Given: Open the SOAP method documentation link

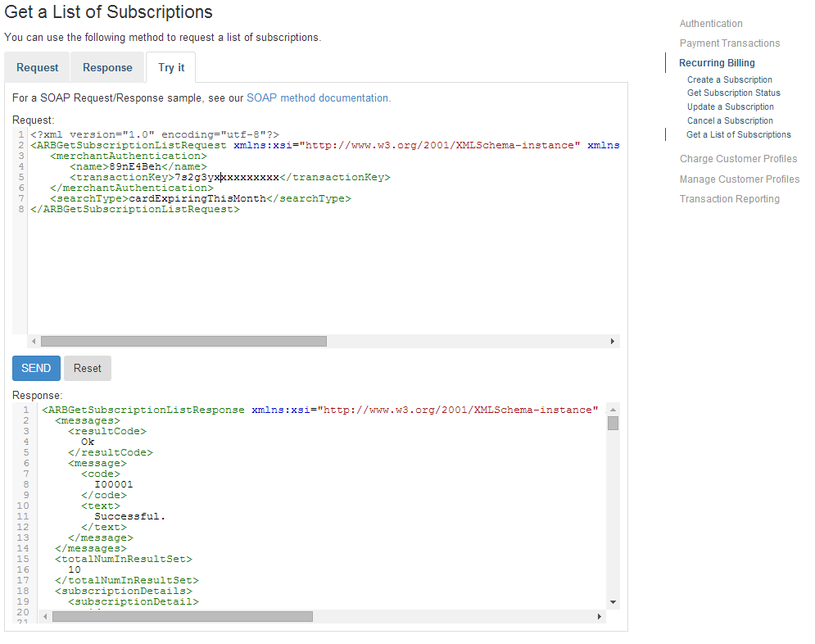Looking at the screenshot, I should (319, 98).
